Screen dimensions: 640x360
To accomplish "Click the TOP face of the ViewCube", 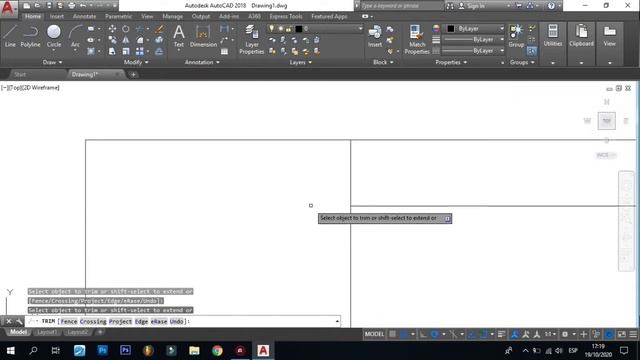I will coord(607,121).
